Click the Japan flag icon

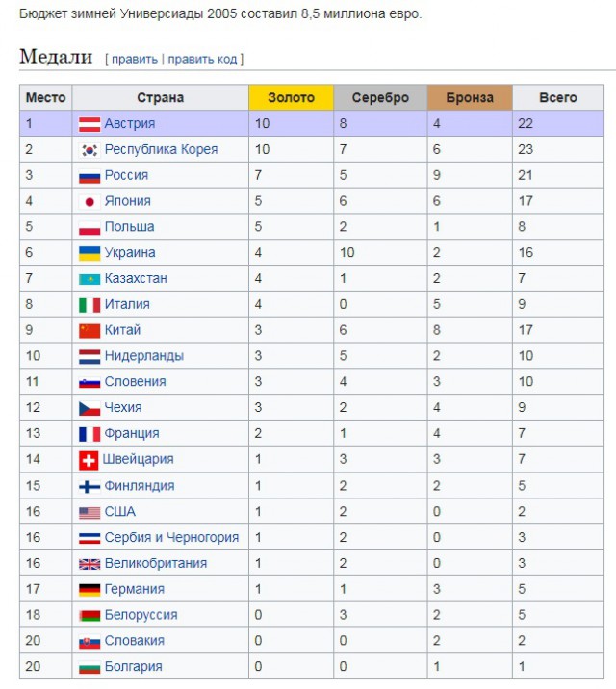tap(90, 202)
